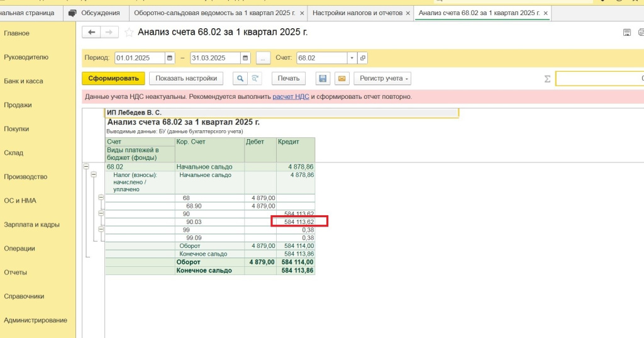This screenshot has height=338, width=644.
Task: Click the start date field 01.01.2025
Action: coord(140,58)
